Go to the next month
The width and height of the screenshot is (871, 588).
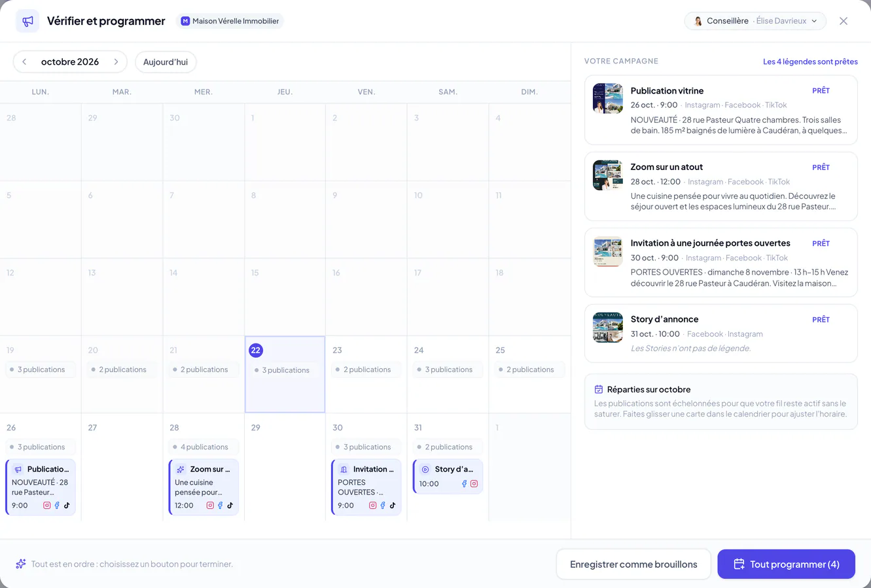tap(116, 61)
